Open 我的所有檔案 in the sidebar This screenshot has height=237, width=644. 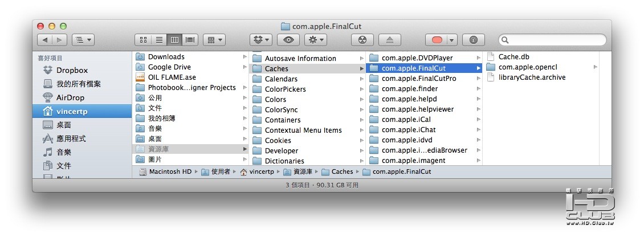[82, 84]
